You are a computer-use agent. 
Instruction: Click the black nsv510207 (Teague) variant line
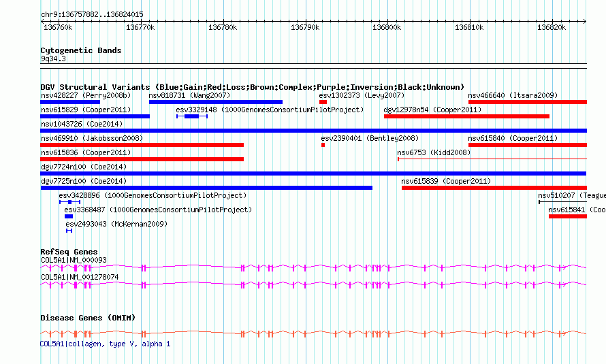point(562,202)
